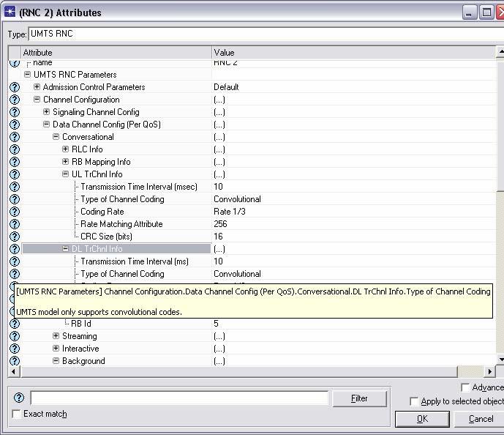The image size is (504, 435).
Task: Enable the Exact match checkbox
Action: 16,414
